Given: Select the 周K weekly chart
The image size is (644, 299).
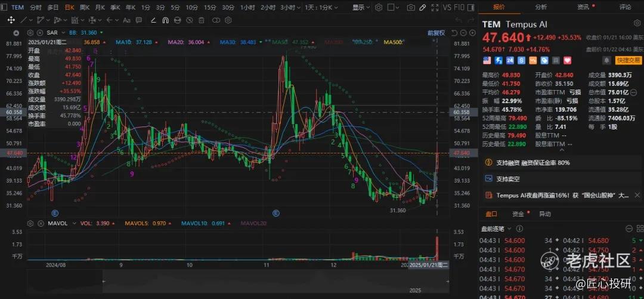Looking at the screenshot, I should pyautogui.click(x=85, y=7).
